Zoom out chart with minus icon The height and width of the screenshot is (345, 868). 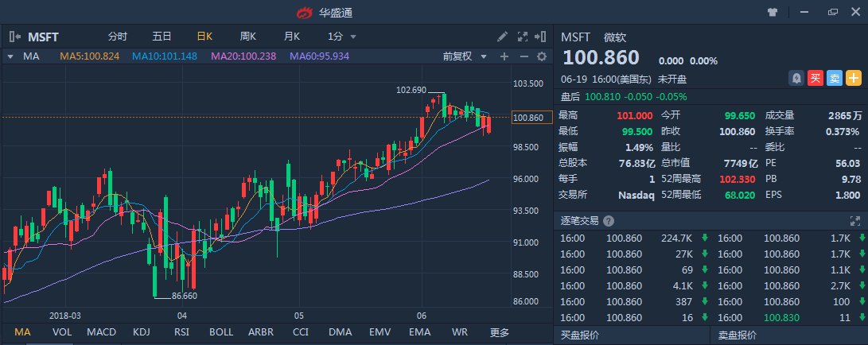[524, 56]
